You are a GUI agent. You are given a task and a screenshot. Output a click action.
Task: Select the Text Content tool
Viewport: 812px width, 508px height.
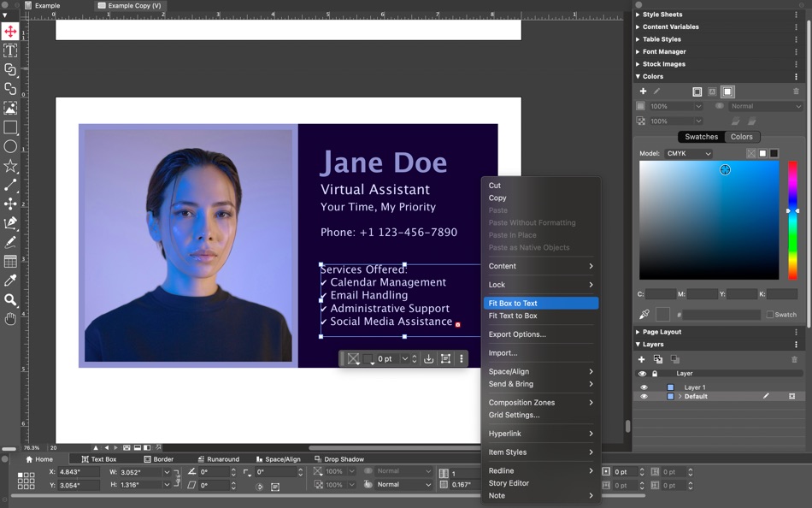tap(10, 50)
